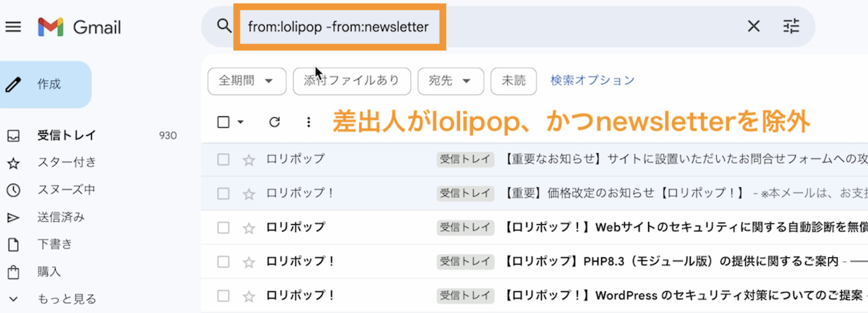Check the checkbox for the PHP8.3 email
This screenshot has width=868, height=313.
[x=224, y=261]
